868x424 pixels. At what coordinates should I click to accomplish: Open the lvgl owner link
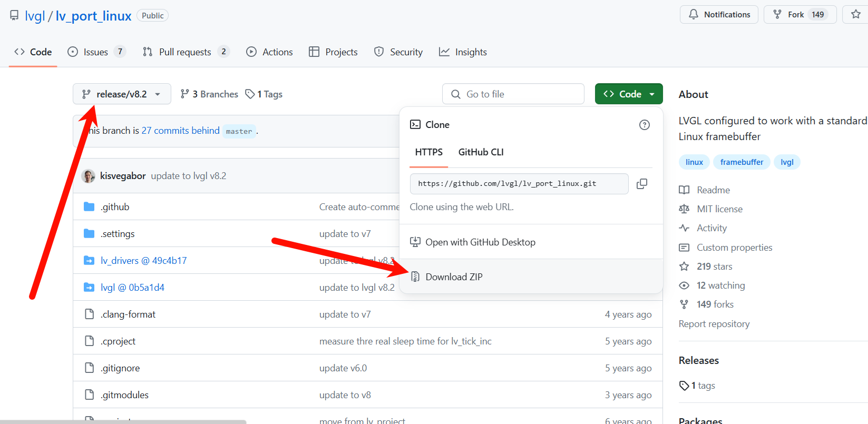pyautogui.click(x=35, y=16)
